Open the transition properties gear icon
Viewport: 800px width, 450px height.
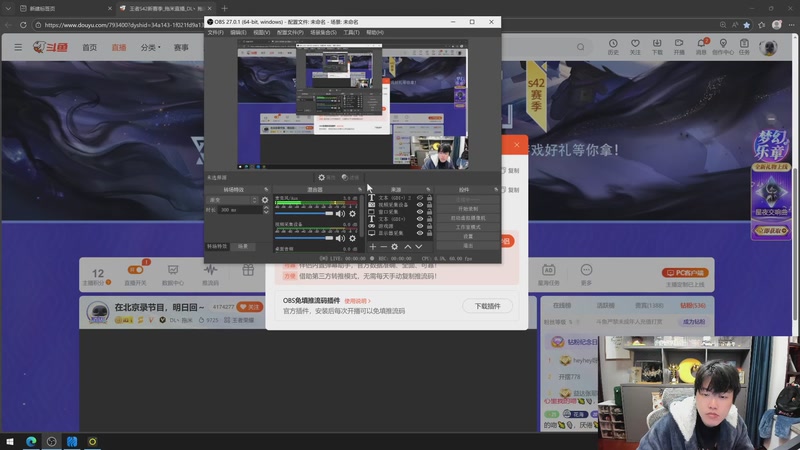tap(265, 200)
